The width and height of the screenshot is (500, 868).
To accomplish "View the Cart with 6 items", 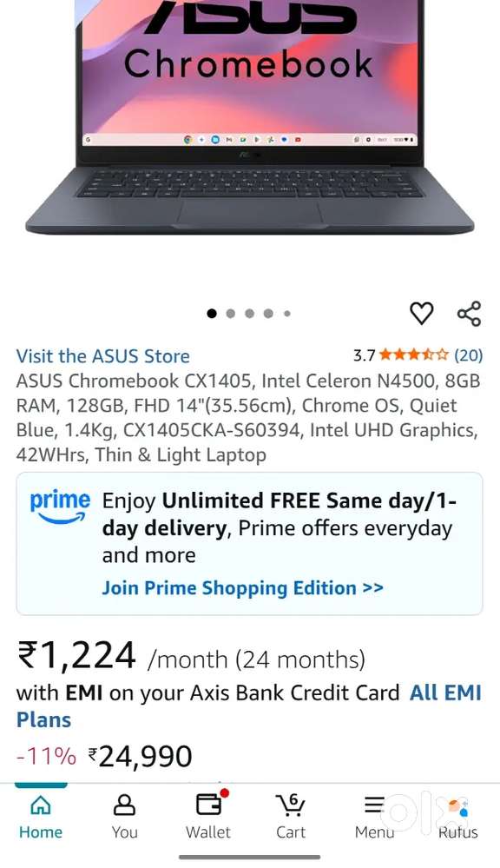I will 291,817.
